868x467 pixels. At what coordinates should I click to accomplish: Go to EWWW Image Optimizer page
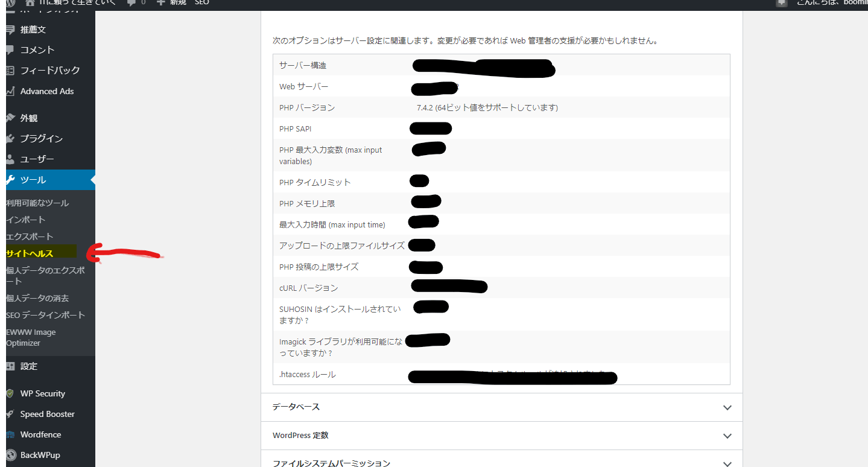(x=30, y=337)
